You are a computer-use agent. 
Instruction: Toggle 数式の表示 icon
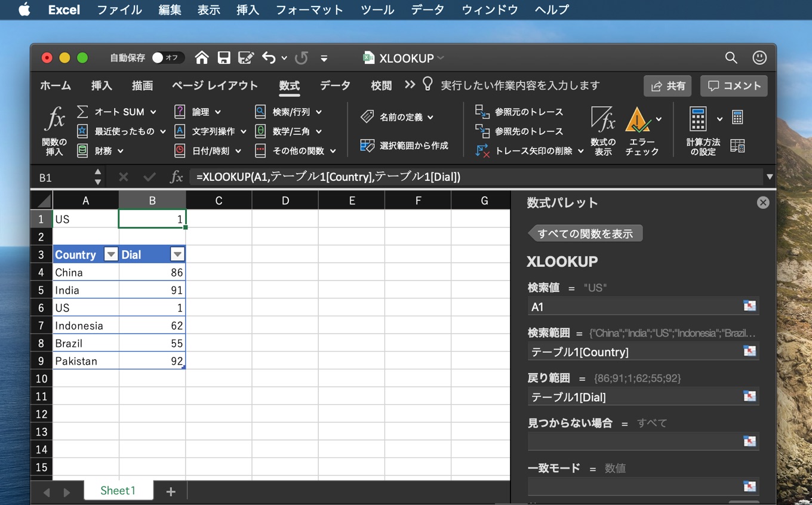603,119
